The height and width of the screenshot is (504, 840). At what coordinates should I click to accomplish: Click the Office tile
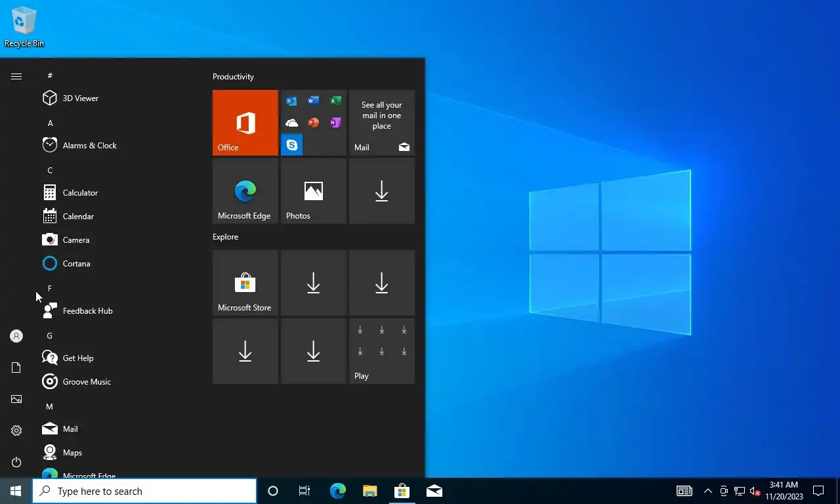pyautogui.click(x=245, y=123)
